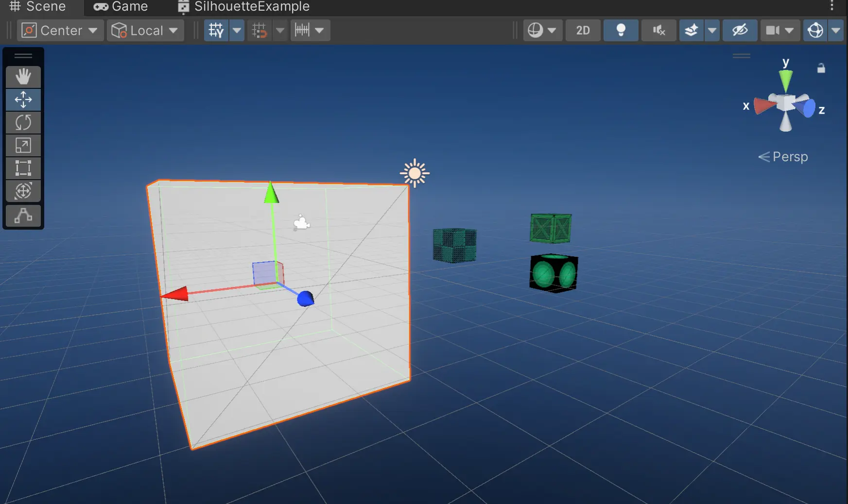
Task: Select the Hand view tool
Action: (23, 77)
